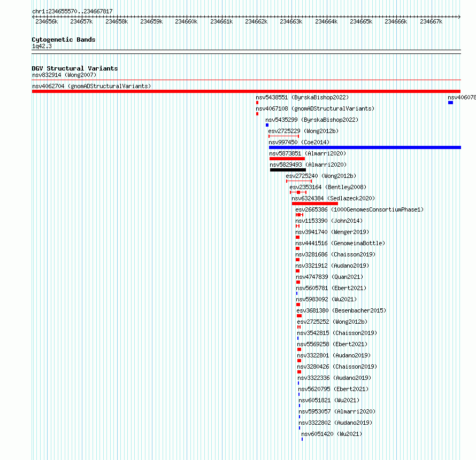The image size is (476, 460).
Task: Open nsv3322801 (Audano2019) label
Action: (334, 355)
